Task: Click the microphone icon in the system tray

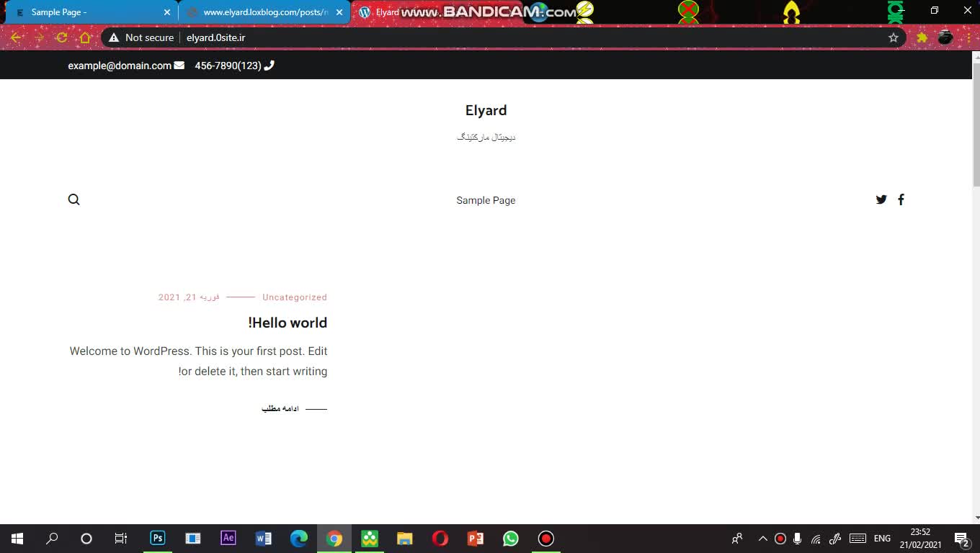Action: coord(798,539)
